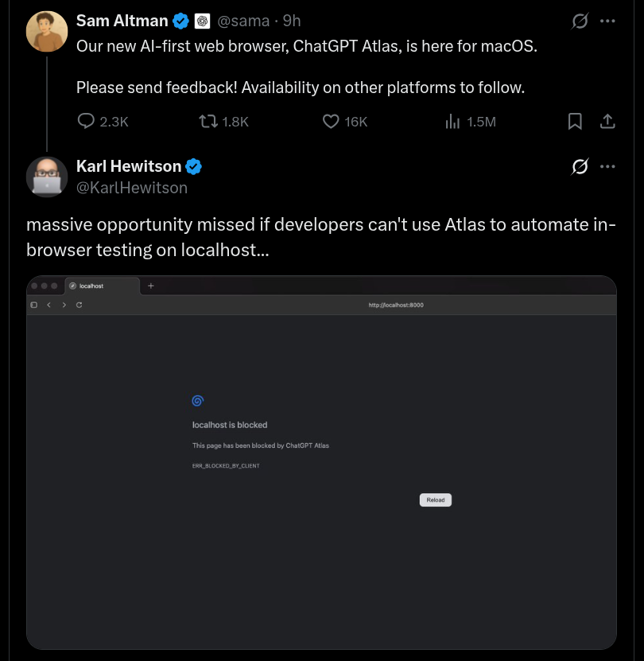The image size is (644, 661).
Task: Visit the @KarlHewitson handle
Action: click(132, 188)
